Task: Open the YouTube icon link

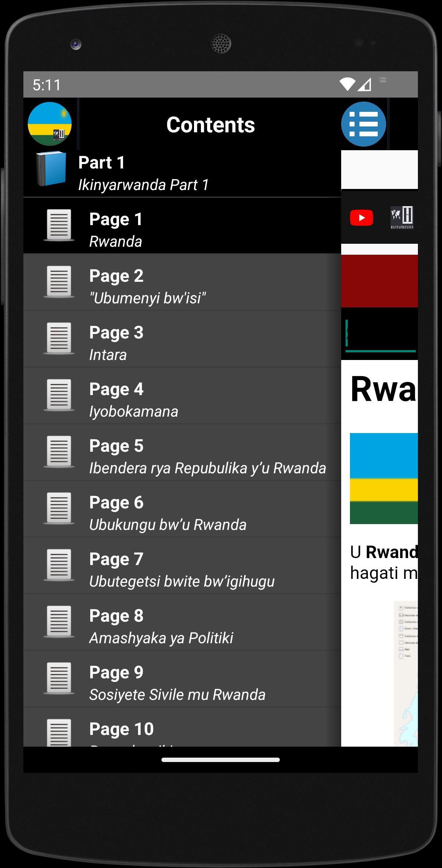Action: 361,218
